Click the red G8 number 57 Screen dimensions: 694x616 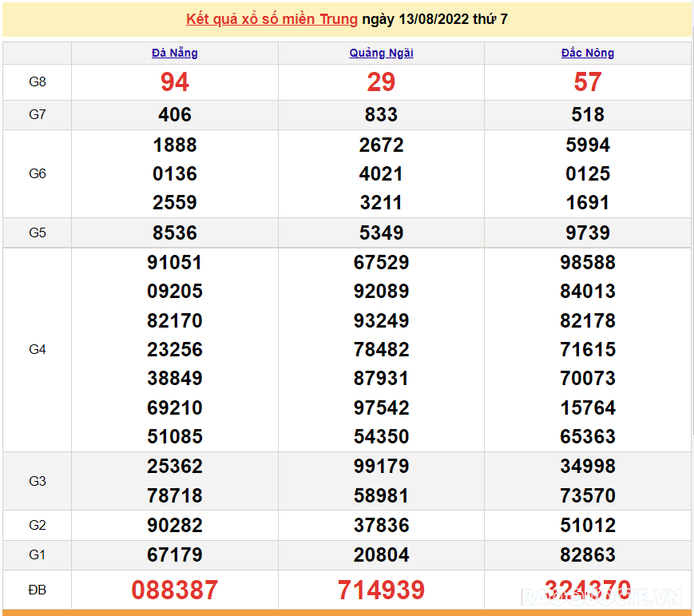587,82
